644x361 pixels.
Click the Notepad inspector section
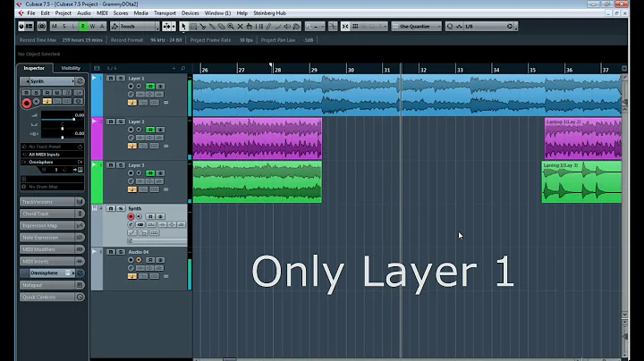tap(52, 285)
